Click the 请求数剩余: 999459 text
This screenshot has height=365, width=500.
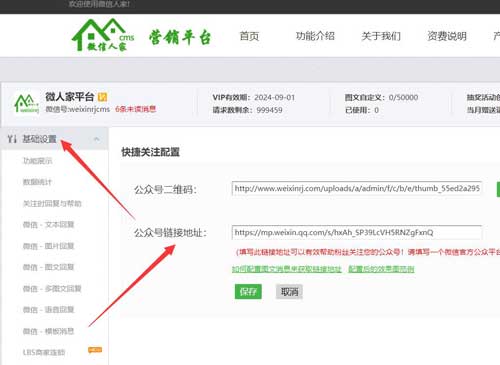click(x=248, y=110)
